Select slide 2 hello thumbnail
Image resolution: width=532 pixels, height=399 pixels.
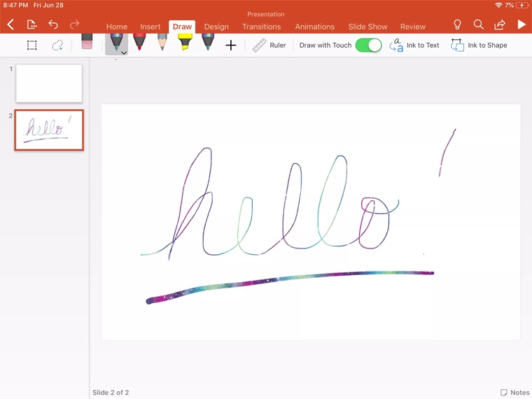(49, 130)
